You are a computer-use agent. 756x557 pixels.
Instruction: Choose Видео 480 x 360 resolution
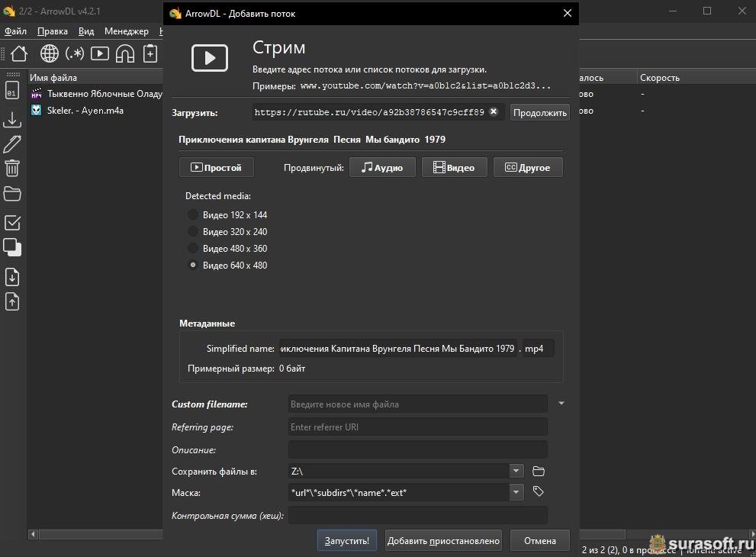(194, 249)
